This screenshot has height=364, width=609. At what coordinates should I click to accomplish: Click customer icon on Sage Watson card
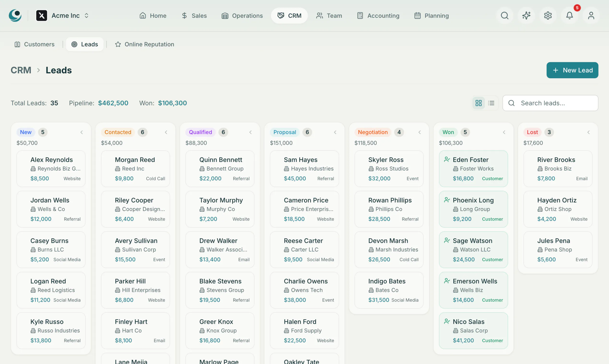point(447,240)
